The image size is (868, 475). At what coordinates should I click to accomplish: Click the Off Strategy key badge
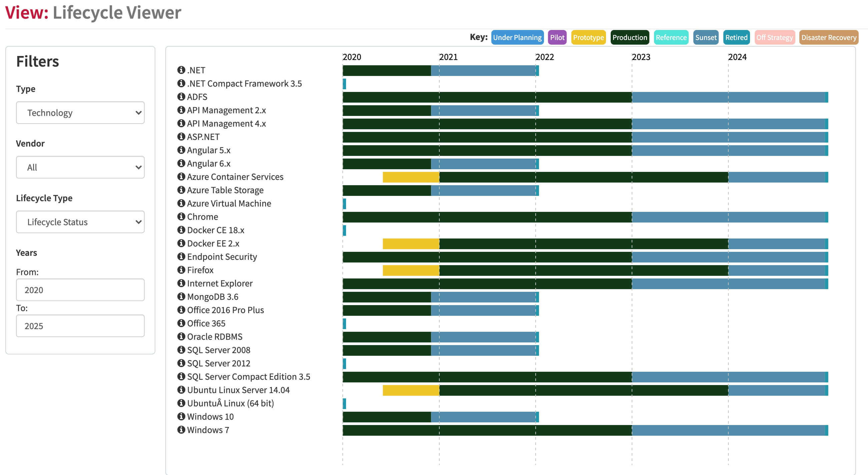coord(775,37)
